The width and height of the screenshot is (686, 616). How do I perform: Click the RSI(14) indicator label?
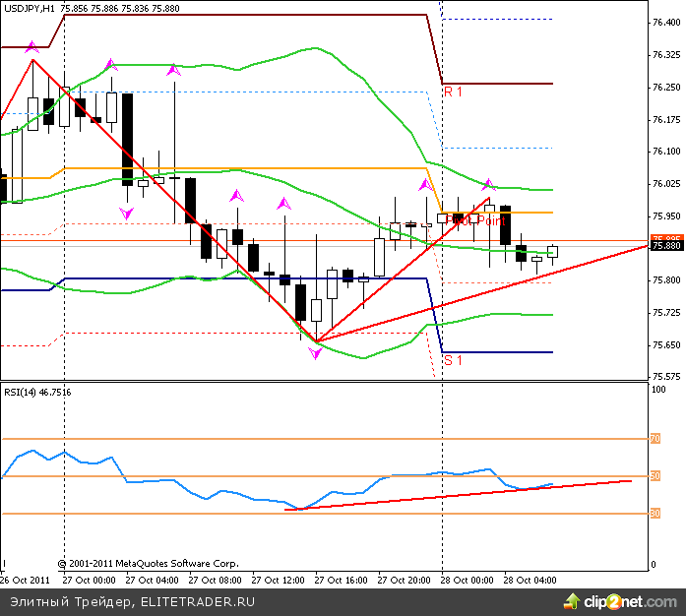click(x=35, y=392)
